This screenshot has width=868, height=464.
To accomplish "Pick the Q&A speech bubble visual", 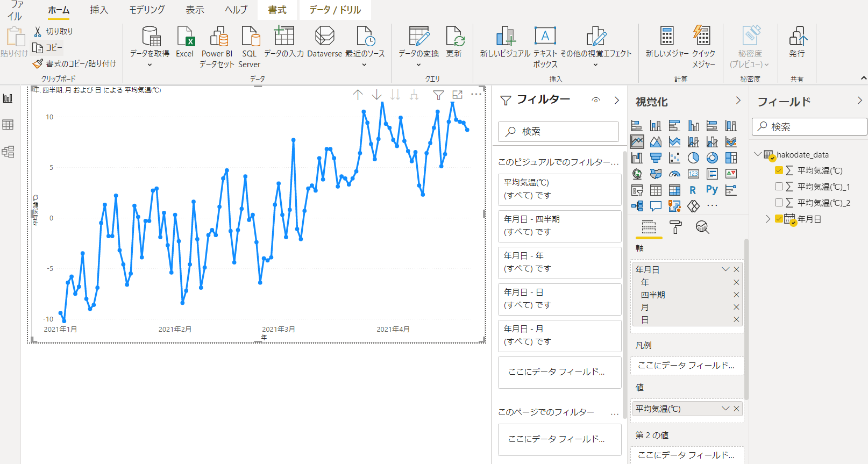I will click(x=656, y=206).
